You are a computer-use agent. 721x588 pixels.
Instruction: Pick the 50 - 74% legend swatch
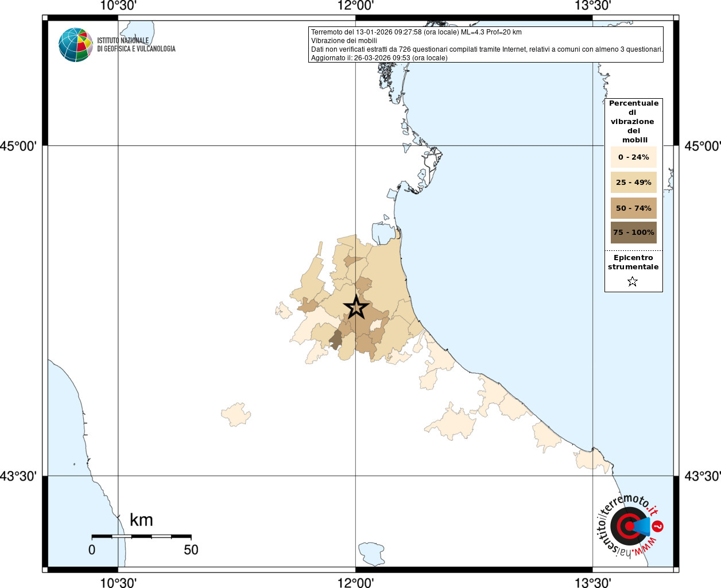(x=633, y=208)
